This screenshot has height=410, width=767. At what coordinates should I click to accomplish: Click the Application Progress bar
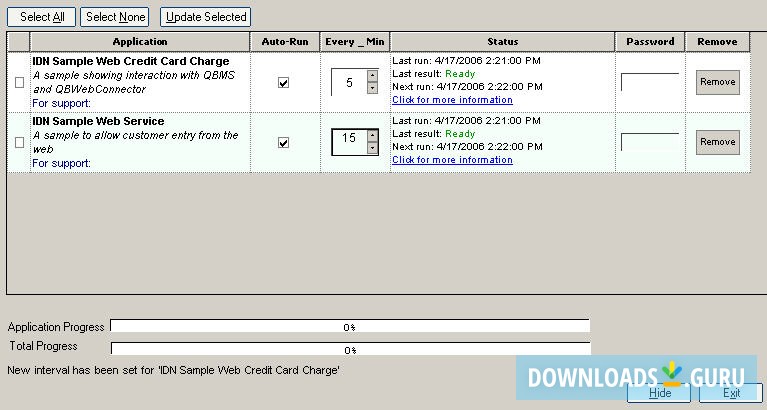click(350, 326)
